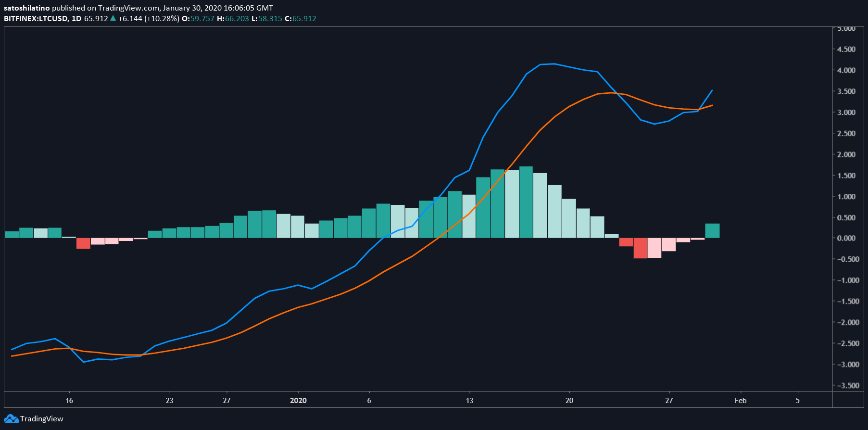The height and width of the screenshot is (430, 868).
Task: Click the 23 date label on time axis
Action: [x=169, y=401]
